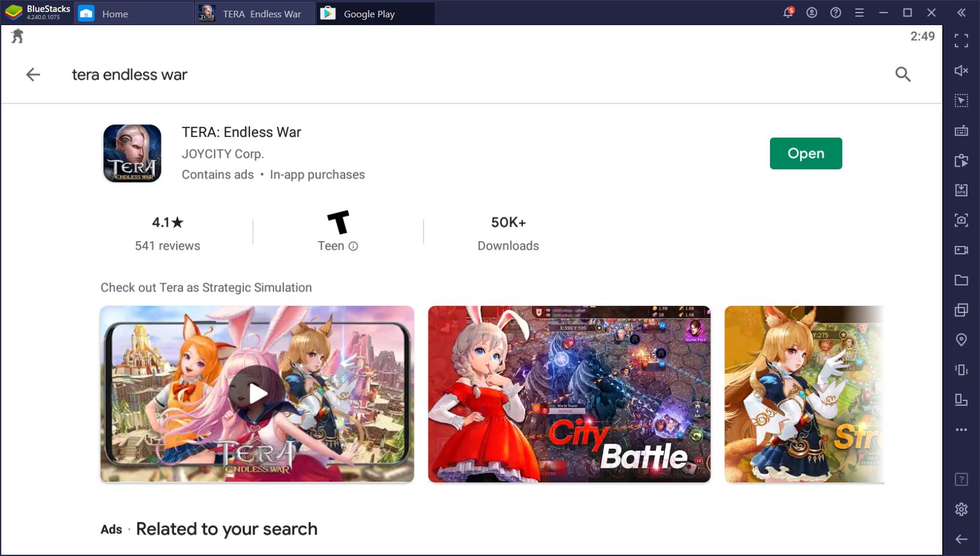The height and width of the screenshot is (556, 980).
Task: Click the JOYCITY Corp. developer name
Action: tap(223, 154)
